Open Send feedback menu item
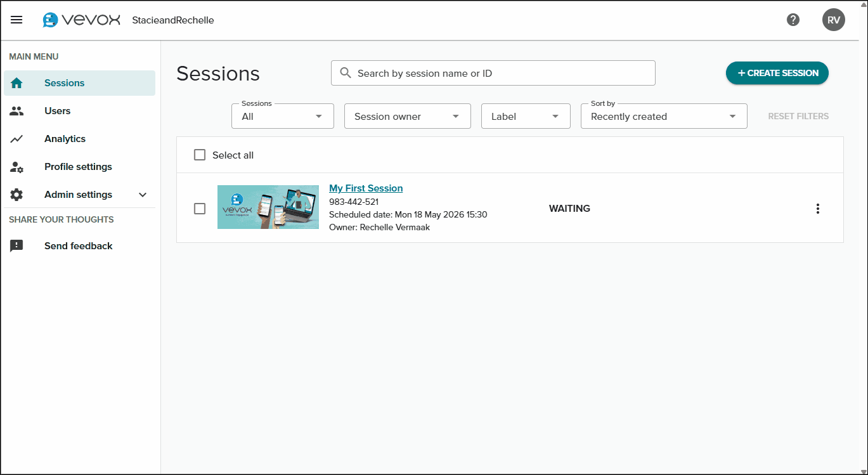 [x=79, y=246]
